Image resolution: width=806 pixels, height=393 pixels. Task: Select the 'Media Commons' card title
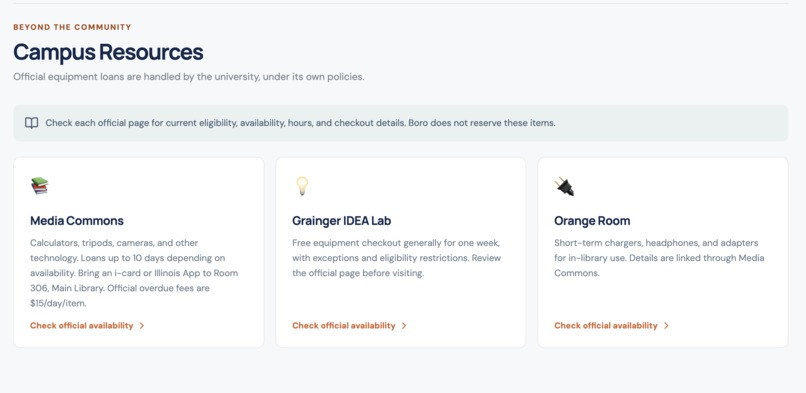77,221
